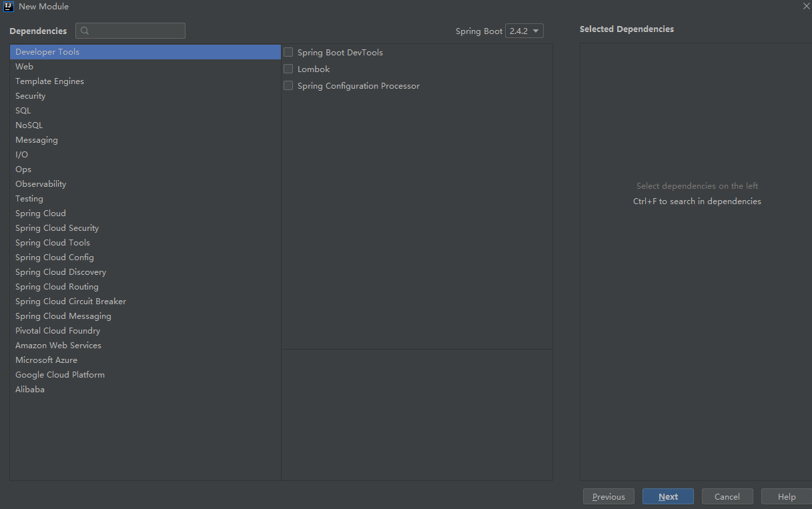The height and width of the screenshot is (509, 812).
Task: Open the Messaging category
Action: point(145,140)
